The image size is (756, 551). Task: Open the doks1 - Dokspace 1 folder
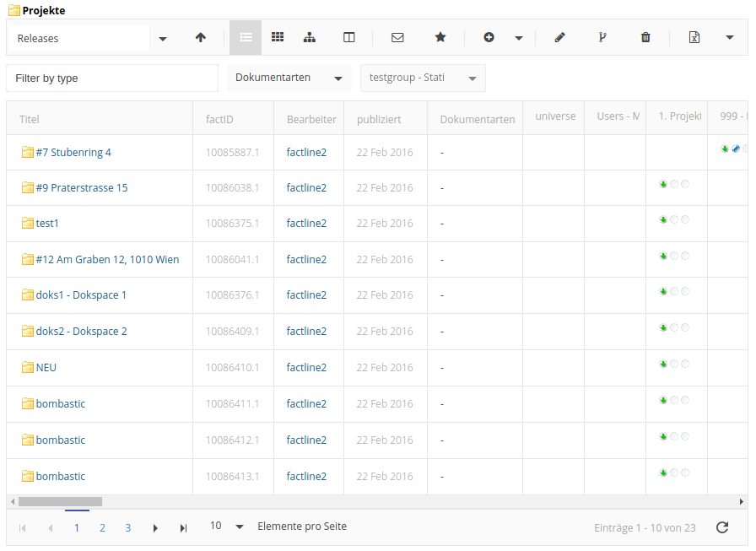(81, 295)
